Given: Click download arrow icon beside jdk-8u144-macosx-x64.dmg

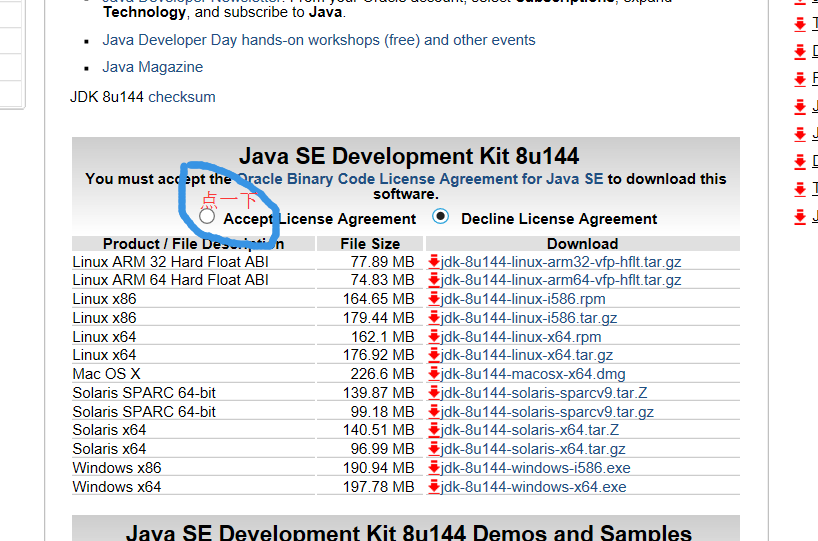Looking at the screenshot, I should coord(434,374).
